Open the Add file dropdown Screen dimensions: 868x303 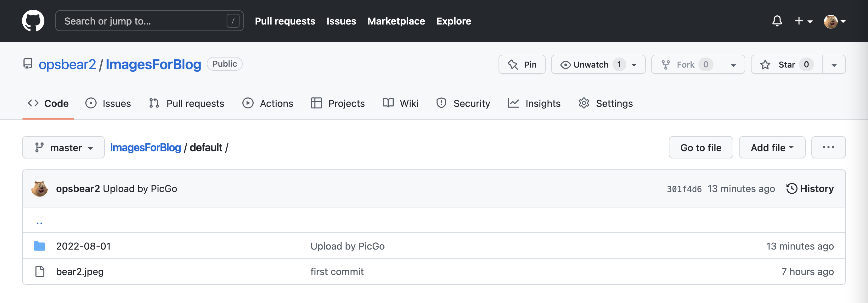coord(772,147)
